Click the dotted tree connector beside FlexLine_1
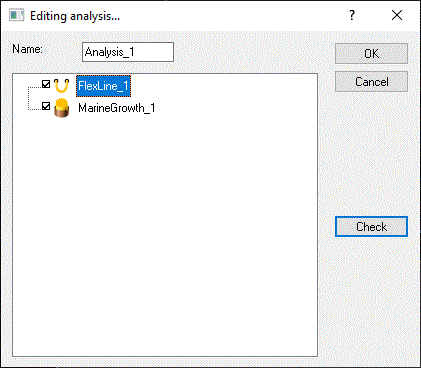Screen dimensions: 421x368 point(34,88)
